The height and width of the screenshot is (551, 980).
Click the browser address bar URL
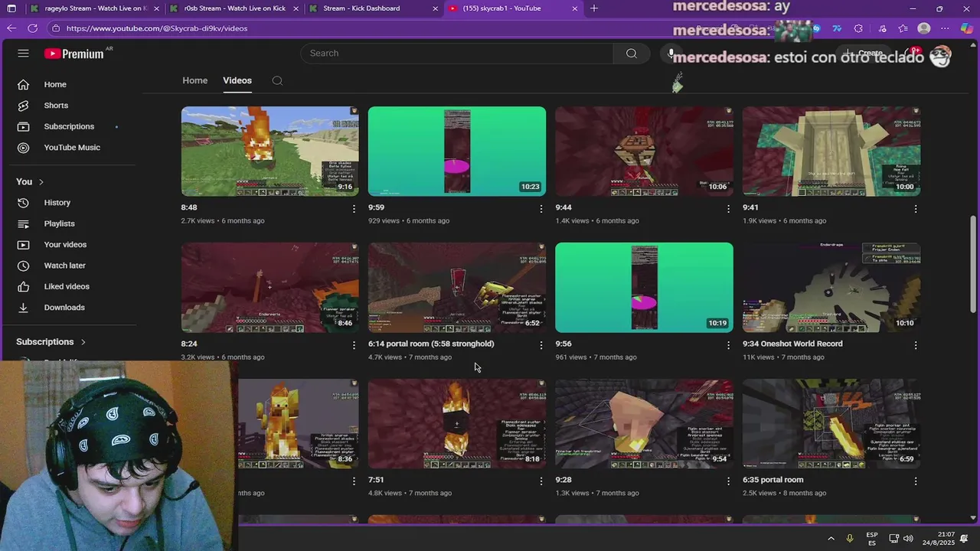pos(157,28)
